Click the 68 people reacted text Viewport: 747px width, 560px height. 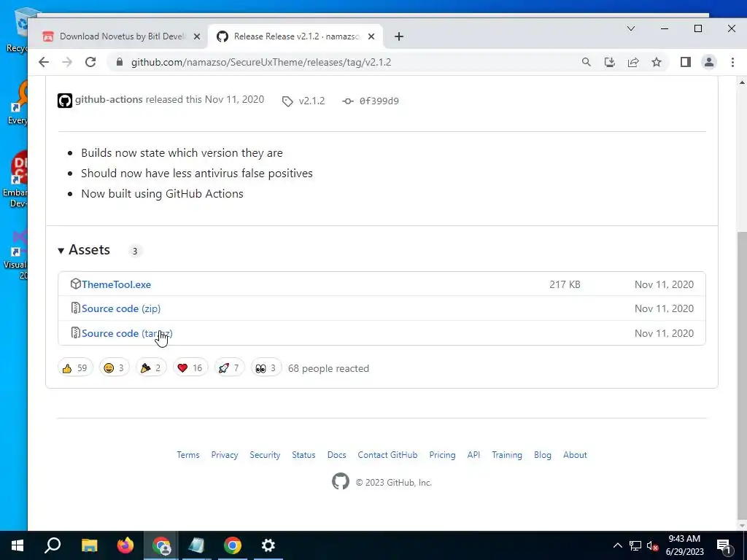tap(328, 368)
